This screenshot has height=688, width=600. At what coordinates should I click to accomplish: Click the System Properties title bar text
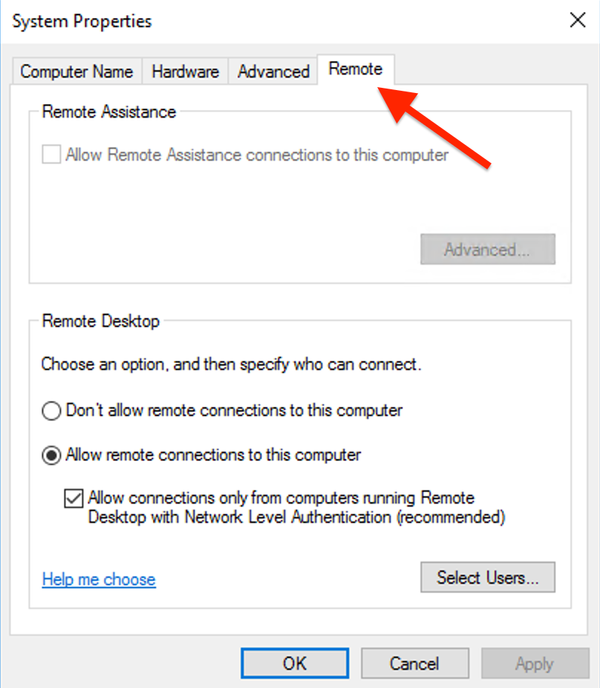[83, 20]
